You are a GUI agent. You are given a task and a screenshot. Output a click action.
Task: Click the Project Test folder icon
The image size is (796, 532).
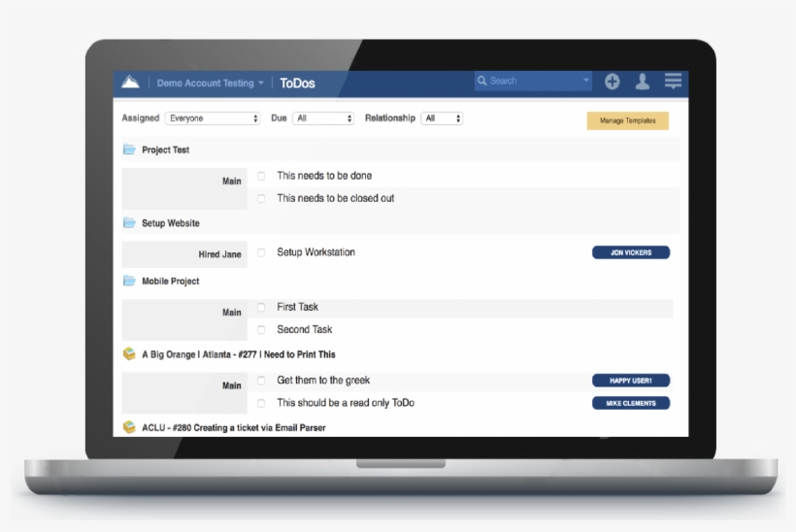[x=129, y=150]
